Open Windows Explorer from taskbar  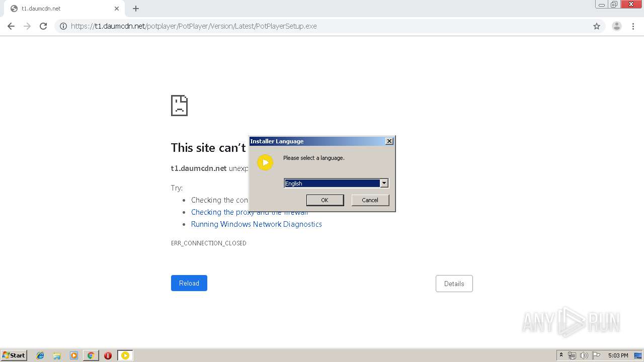[57, 355]
